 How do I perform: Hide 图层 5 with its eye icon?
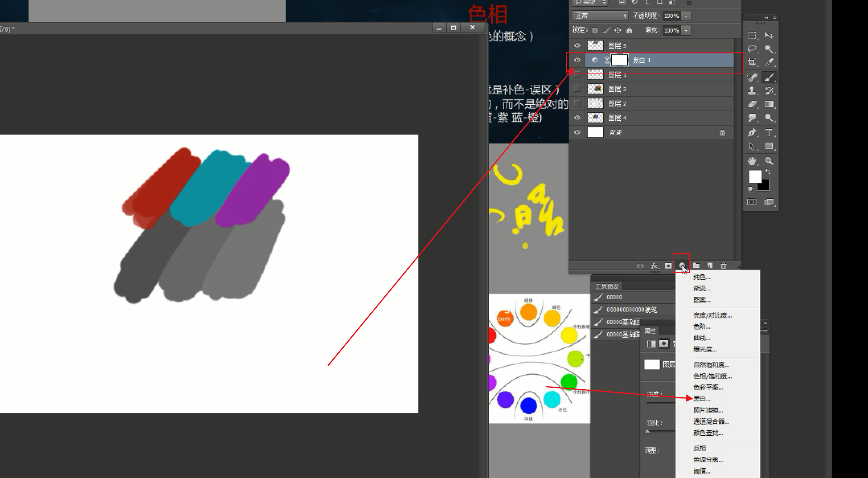point(577,45)
